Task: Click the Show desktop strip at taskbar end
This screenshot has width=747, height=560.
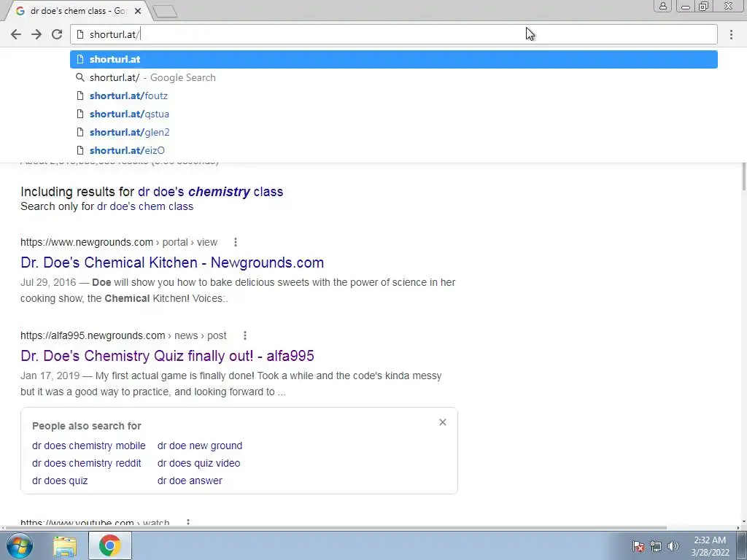Action: [742, 545]
